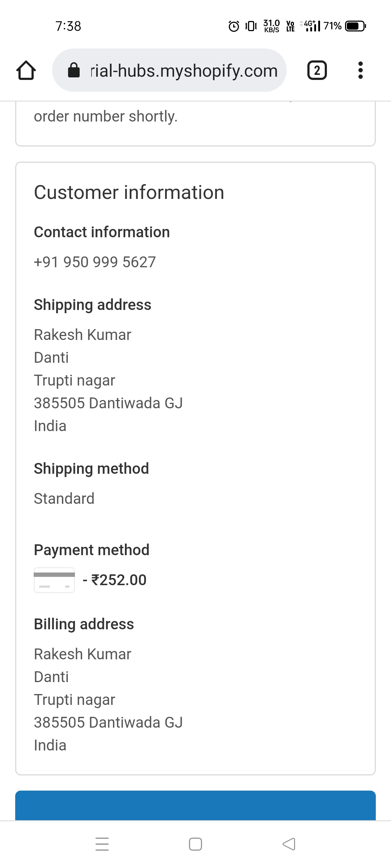This screenshot has height=868, width=391.
Task: Tap the battery status icon
Action: [356, 26]
